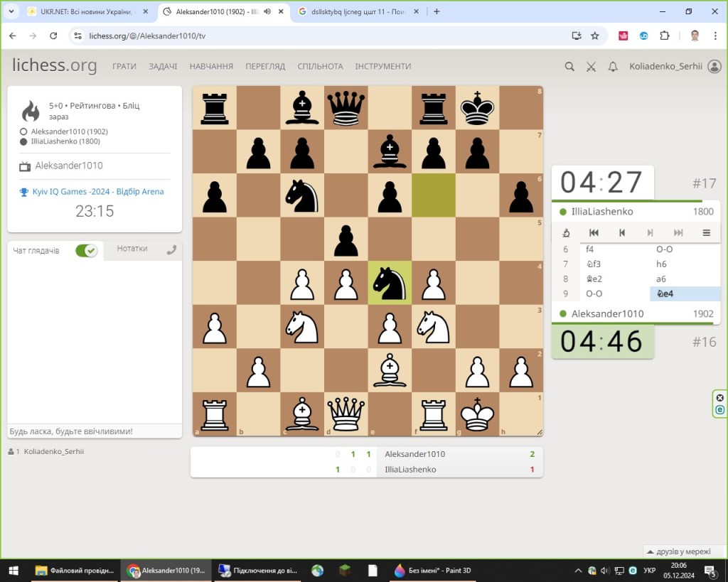Viewport: 728px width, 582px height.
Task: Open the lichess search icon
Action: tap(569, 66)
